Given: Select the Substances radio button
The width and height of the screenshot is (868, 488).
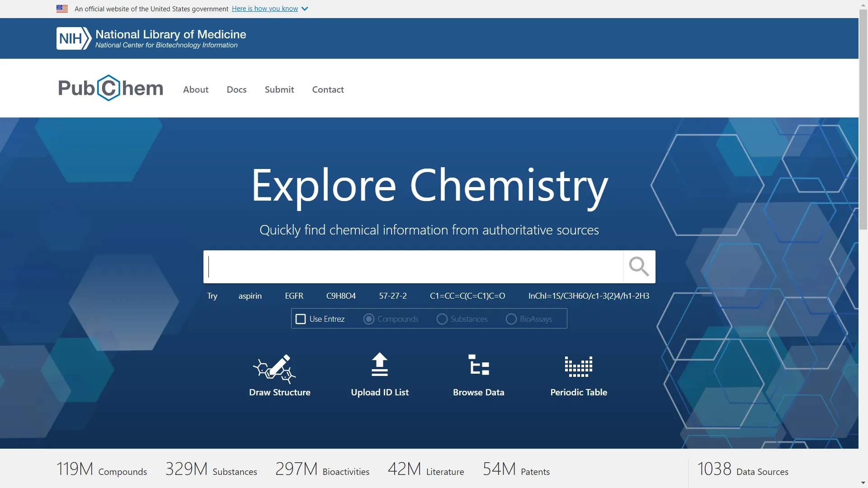Looking at the screenshot, I should [442, 319].
